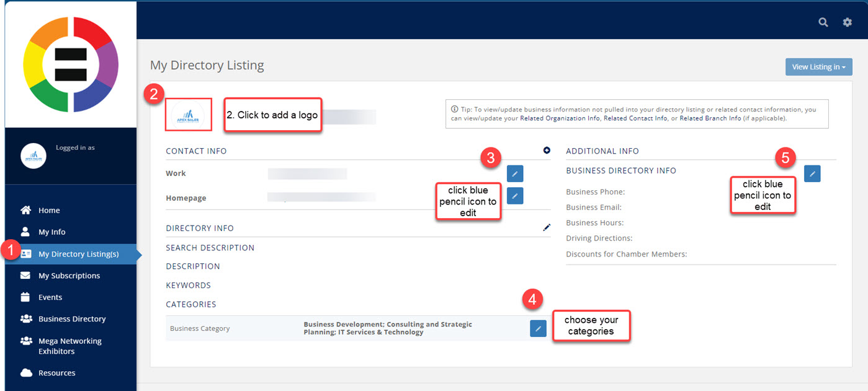Image resolution: width=868 pixels, height=391 pixels.
Task: Open Mega Networking Exhibitors page
Action: 70,346
